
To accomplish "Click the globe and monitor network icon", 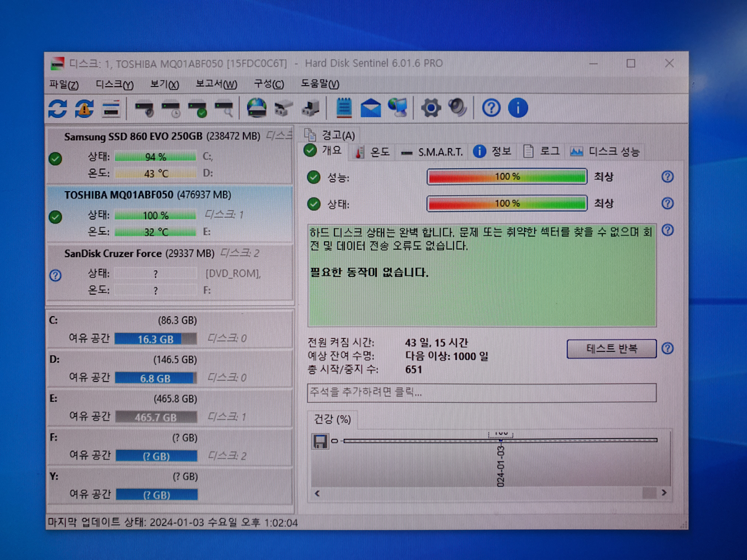I will (398, 107).
